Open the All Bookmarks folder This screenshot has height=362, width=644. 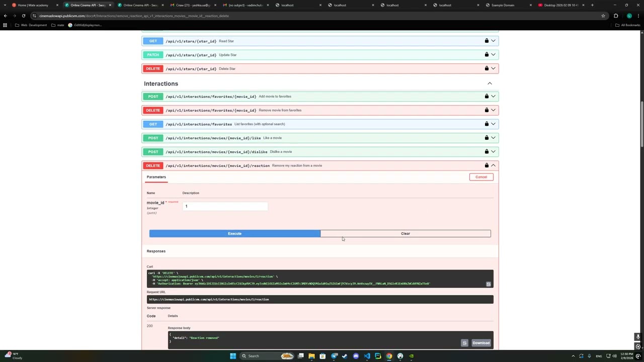628,25
